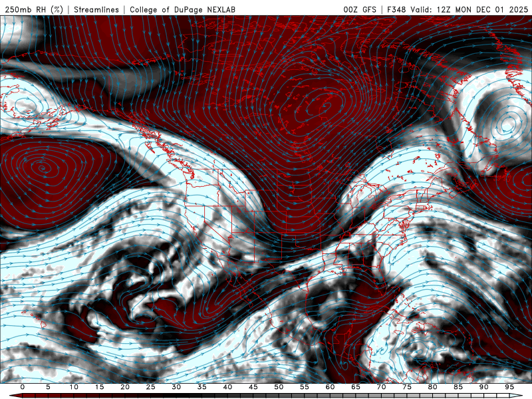Click the color scale label "60"

[330, 387]
